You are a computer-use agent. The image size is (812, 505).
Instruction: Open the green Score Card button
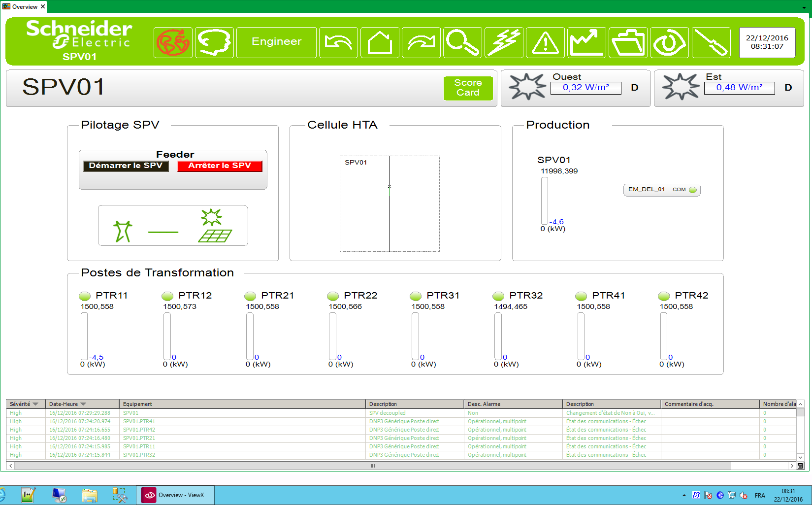tap(468, 88)
